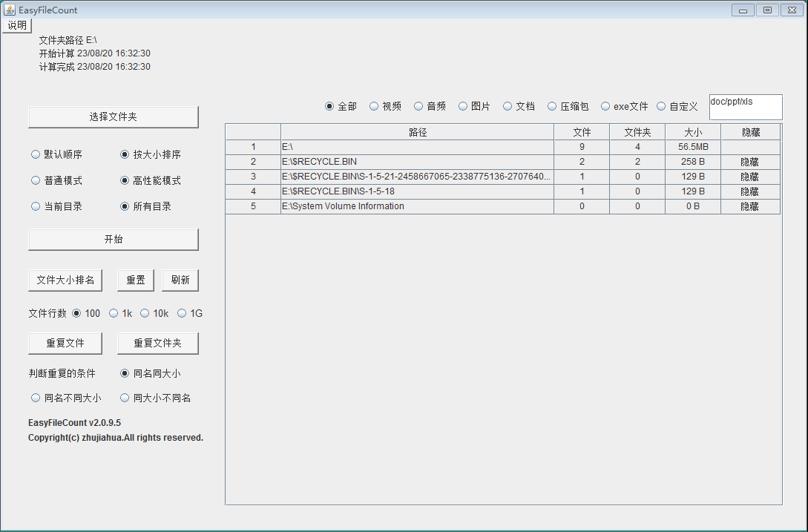Click the 重复文件 button
The width and height of the screenshot is (808, 532).
(65, 344)
